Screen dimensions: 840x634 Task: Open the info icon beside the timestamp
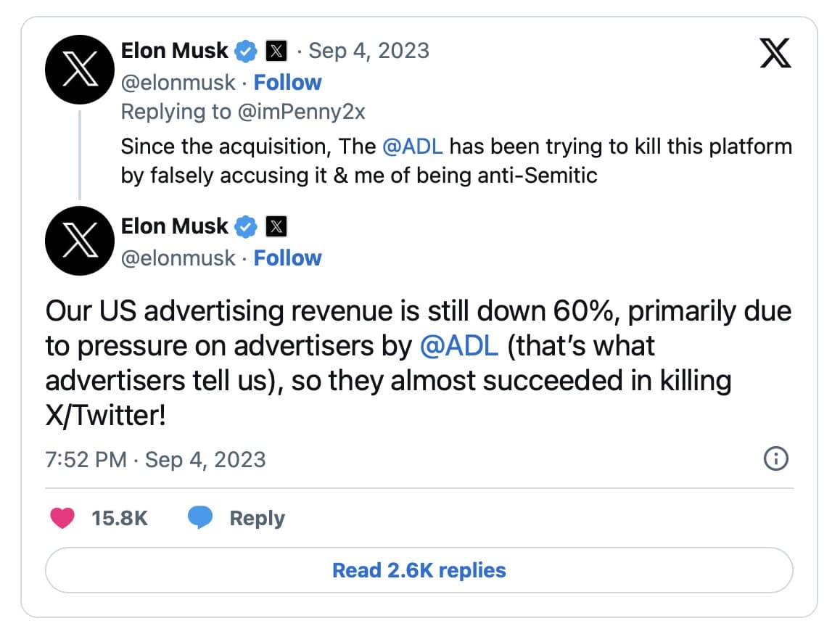pyautogui.click(x=776, y=459)
